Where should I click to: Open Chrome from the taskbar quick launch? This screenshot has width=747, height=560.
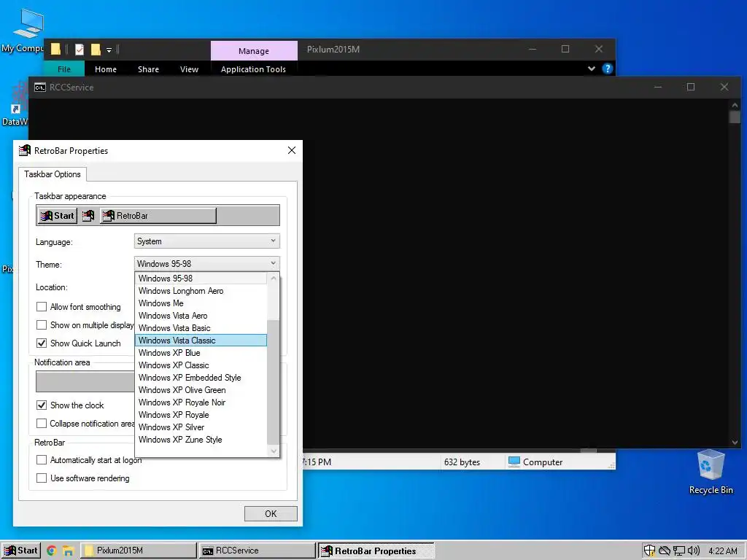pyautogui.click(x=52, y=551)
